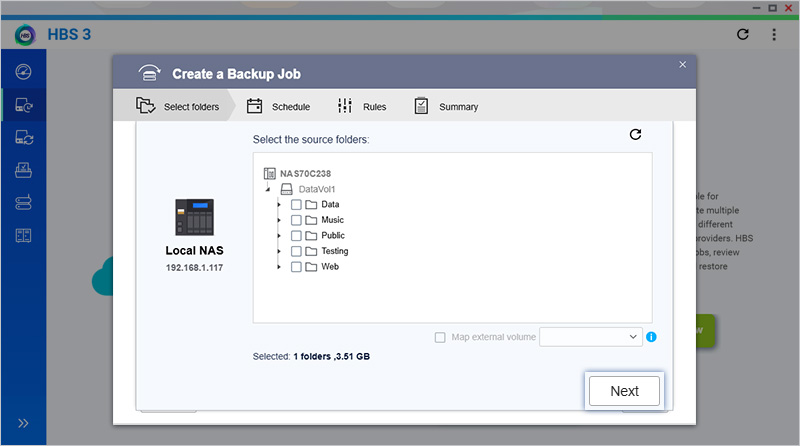
Task: Click the Data folder icon
Action: (x=311, y=205)
